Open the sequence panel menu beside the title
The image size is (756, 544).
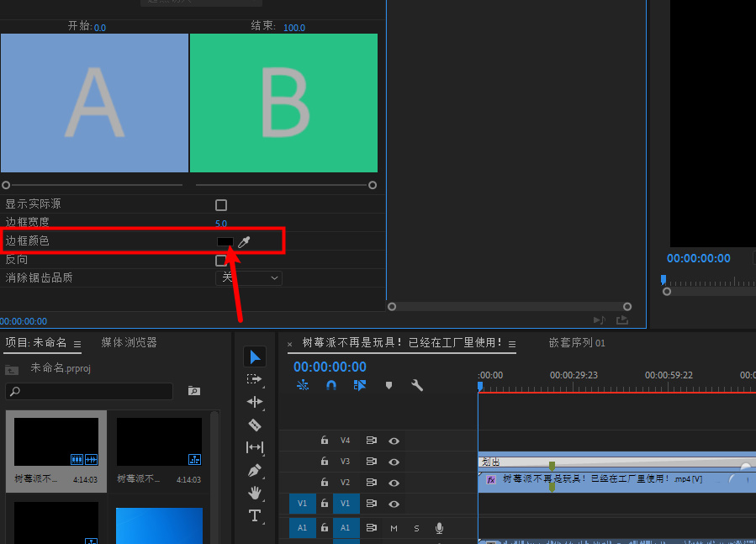point(511,343)
